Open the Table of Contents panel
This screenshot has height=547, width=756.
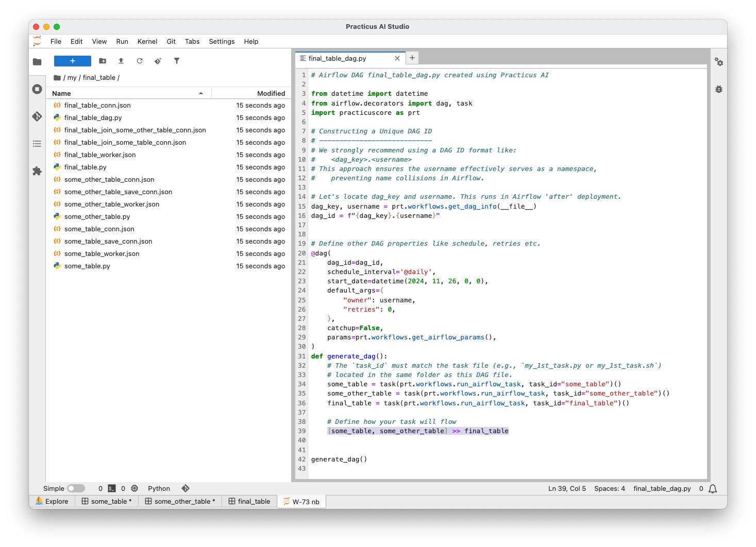click(37, 144)
